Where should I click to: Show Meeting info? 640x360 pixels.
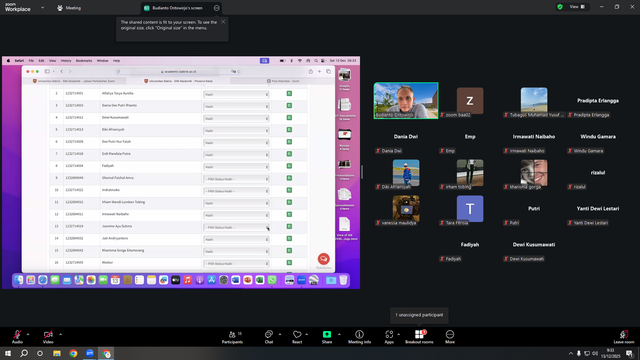pos(360,337)
